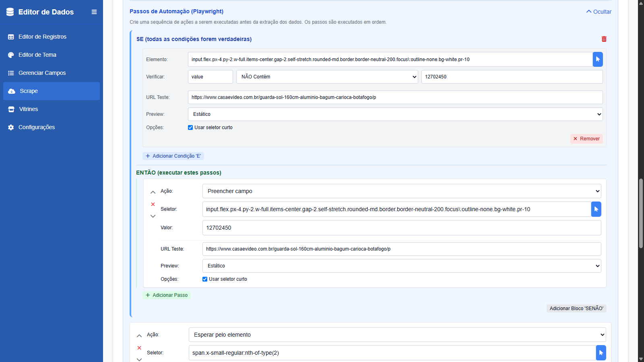Viewport: 644px width, 362px height.
Task: Click the hamburger menu icon in sidebar header
Action: click(x=94, y=12)
